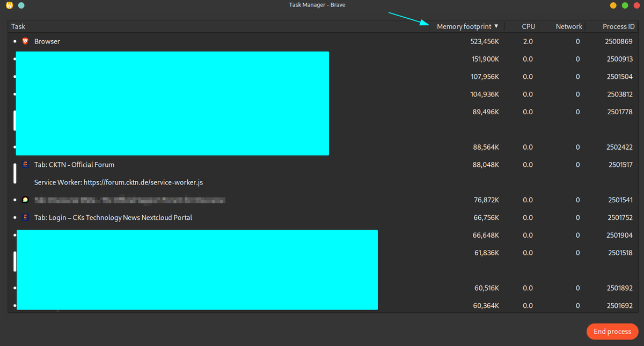Sort processes by Network column header

click(x=562, y=26)
